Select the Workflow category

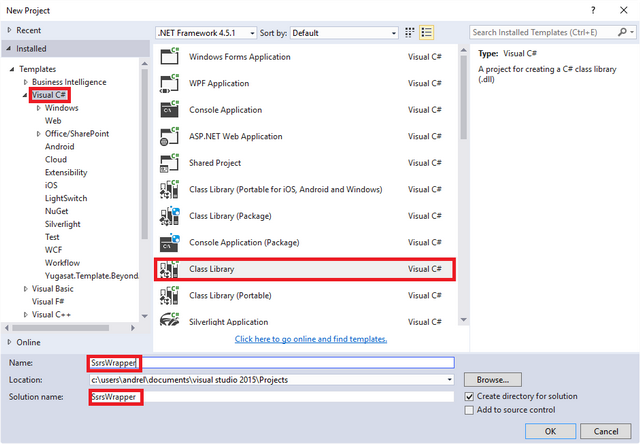(62, 263)
